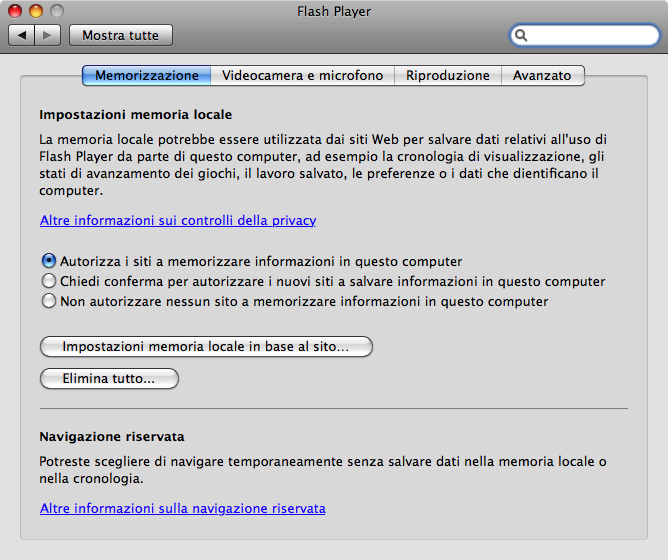Open Impostazioni memoria locale in base al sito
The image size is (668, 560).
(x=206, y=346)
